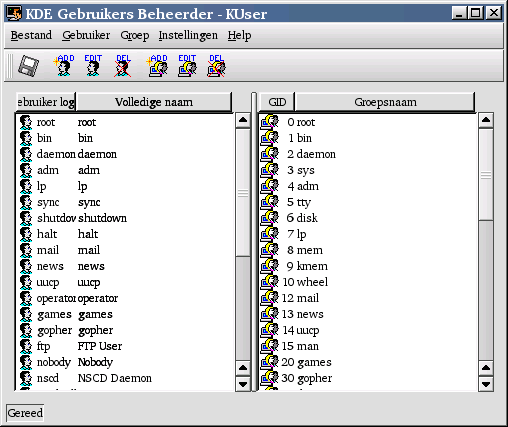508x427 pixels.
Task: Click the ADD user toolbar icon
Action: (x=64, y=66)
